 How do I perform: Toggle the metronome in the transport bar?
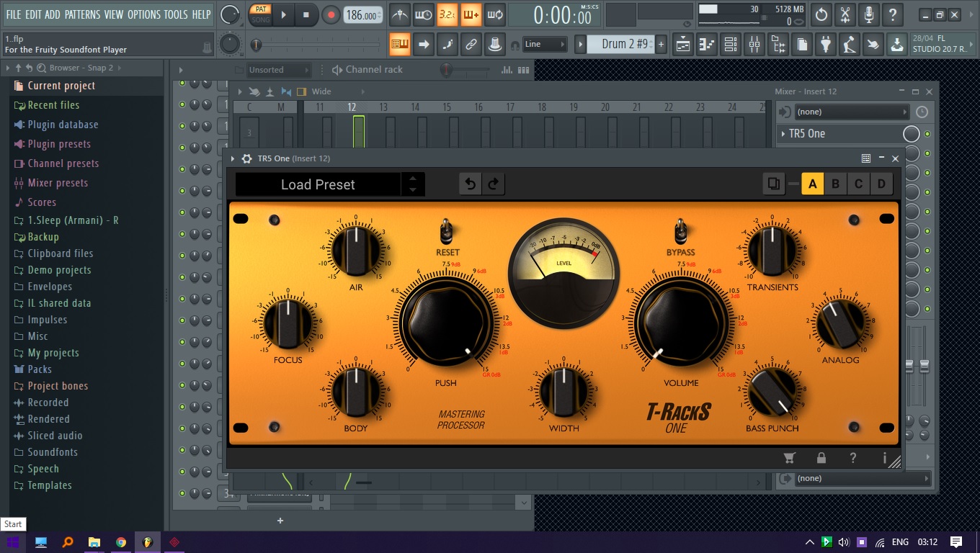point(400,14)
